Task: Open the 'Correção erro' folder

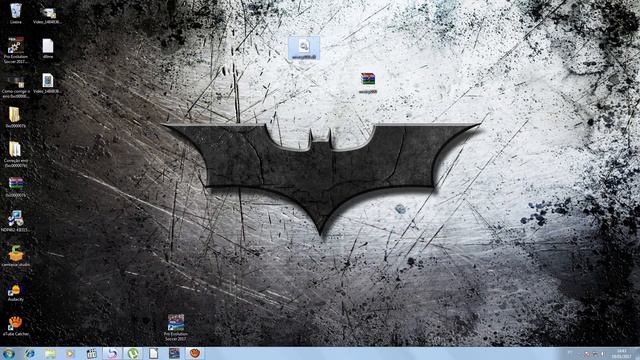Action: pos(16,154)
